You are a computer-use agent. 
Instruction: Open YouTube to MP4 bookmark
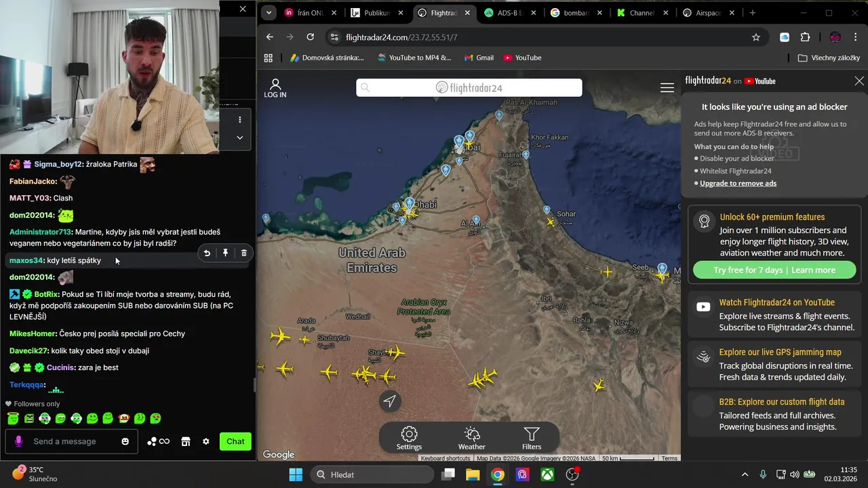coord(414,58)
